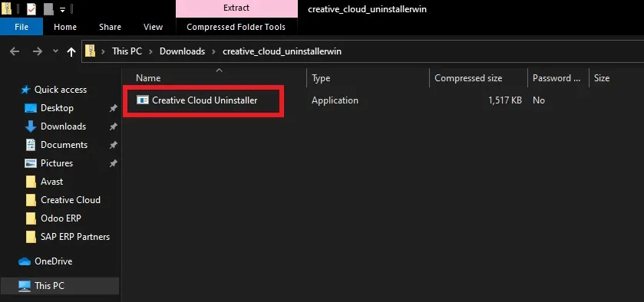
Task: Expand the chevron before This PC in address bar
Action: tap(104, 51)
